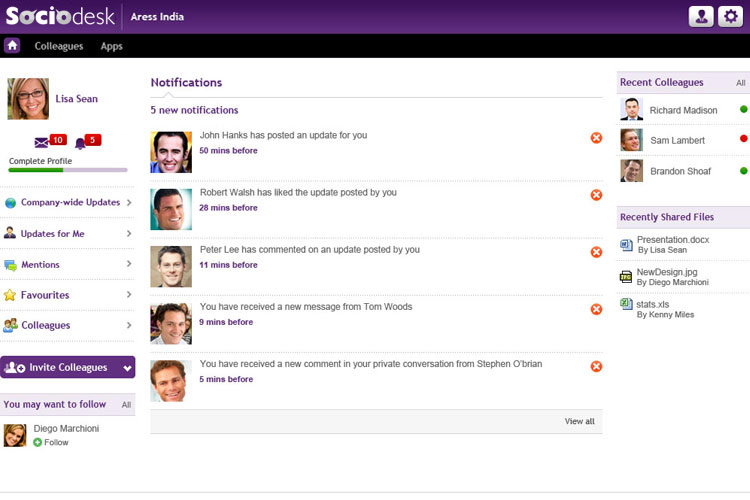750x500 pixels.
Task: Click Complete Profile label
Action: pyautogui.click(x=40, y=161)
